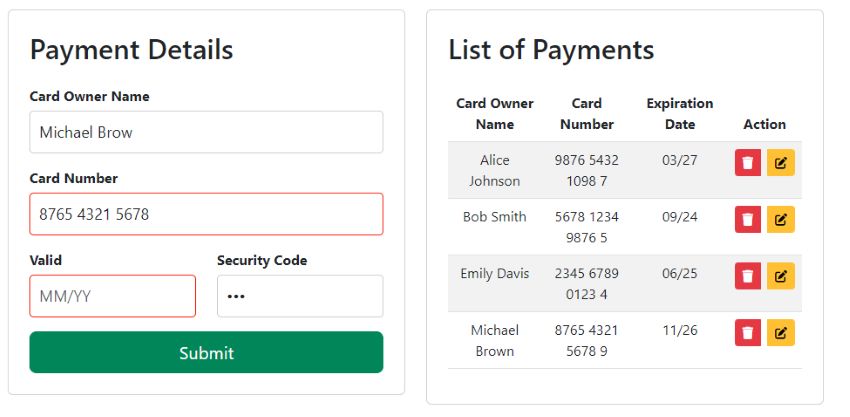The width and height of the screenshot is (850, 417).
Task: Focus the Card Owner Name field
Action: pos(206,132)
